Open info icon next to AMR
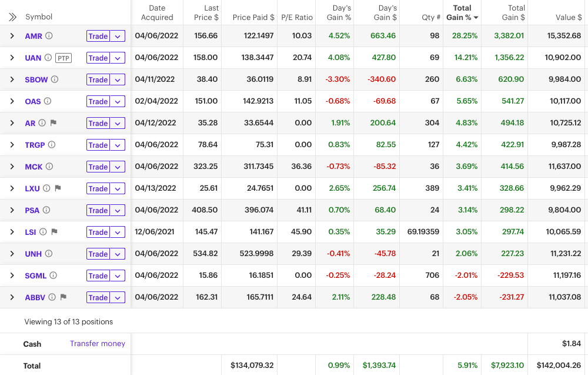 pyautogui.click(x=49, y=36)
